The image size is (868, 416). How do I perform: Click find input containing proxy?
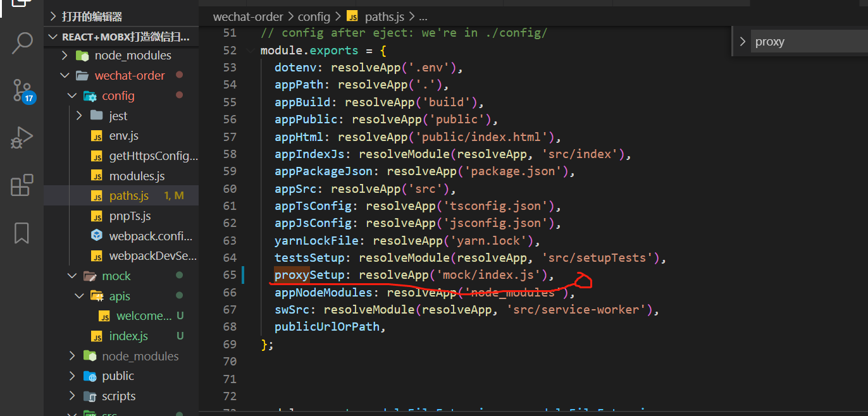pyautogui.click(x=809, y=42)
